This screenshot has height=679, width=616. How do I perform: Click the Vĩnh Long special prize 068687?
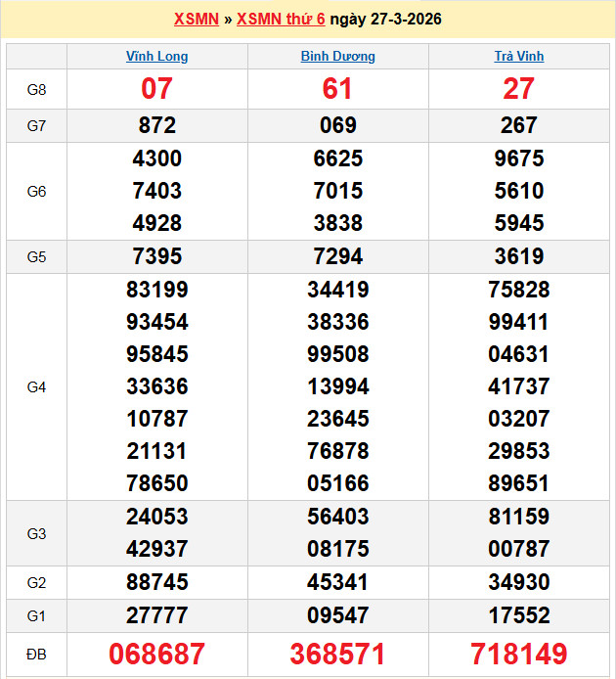click(156, 655)
